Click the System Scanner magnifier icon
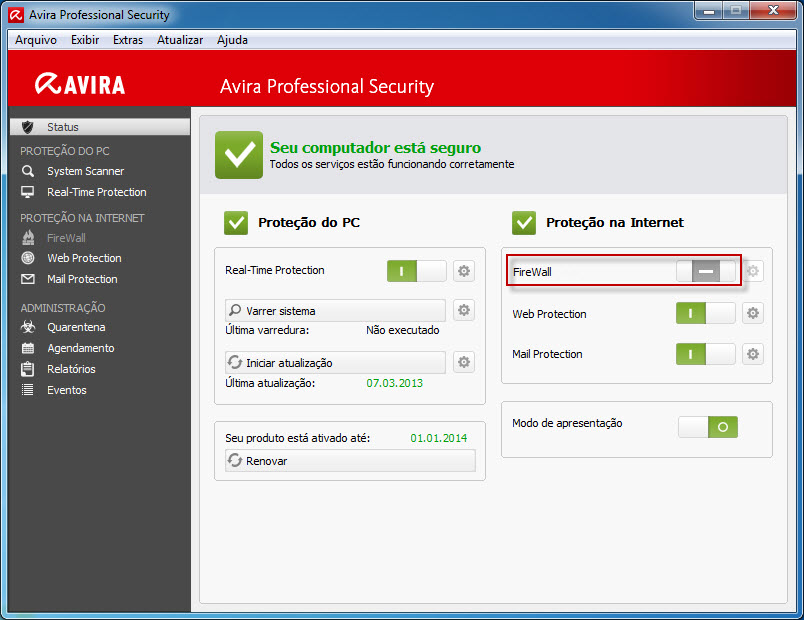Screen dimensions: 804x620 [28, 171]
